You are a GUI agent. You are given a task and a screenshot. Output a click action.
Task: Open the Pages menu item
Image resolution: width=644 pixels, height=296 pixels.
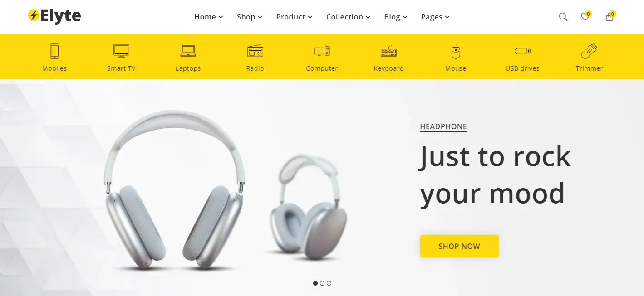click(435, 17)
